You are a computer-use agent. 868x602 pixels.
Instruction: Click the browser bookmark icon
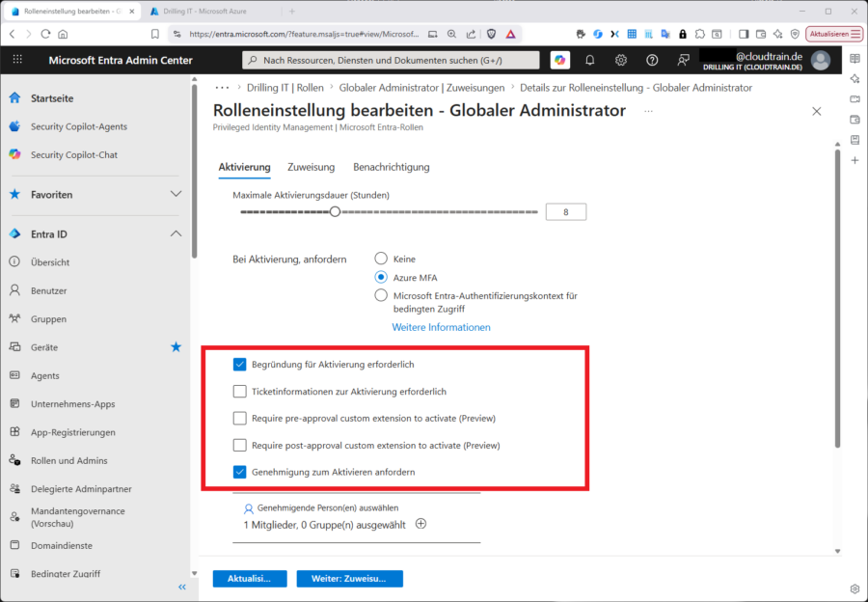(155, 34)
